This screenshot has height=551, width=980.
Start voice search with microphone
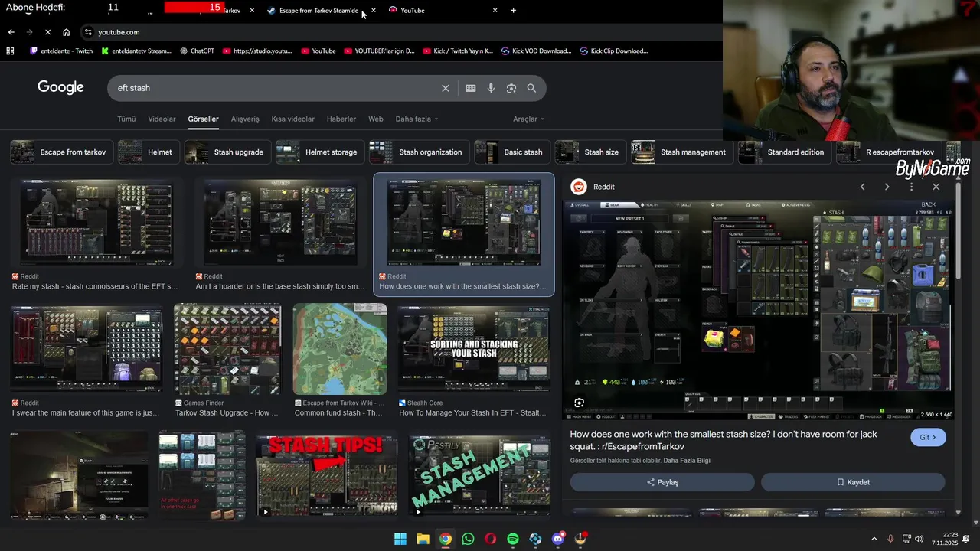coord(491,88)
